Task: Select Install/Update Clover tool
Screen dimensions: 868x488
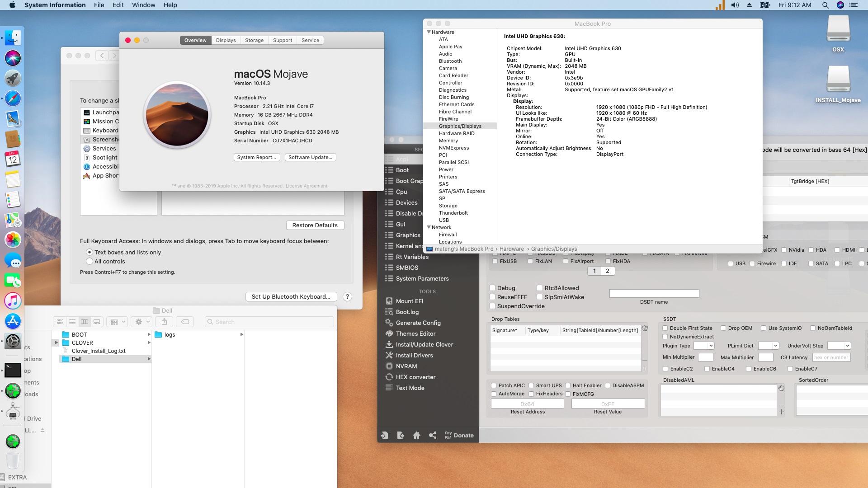Action: pos(425,344)
